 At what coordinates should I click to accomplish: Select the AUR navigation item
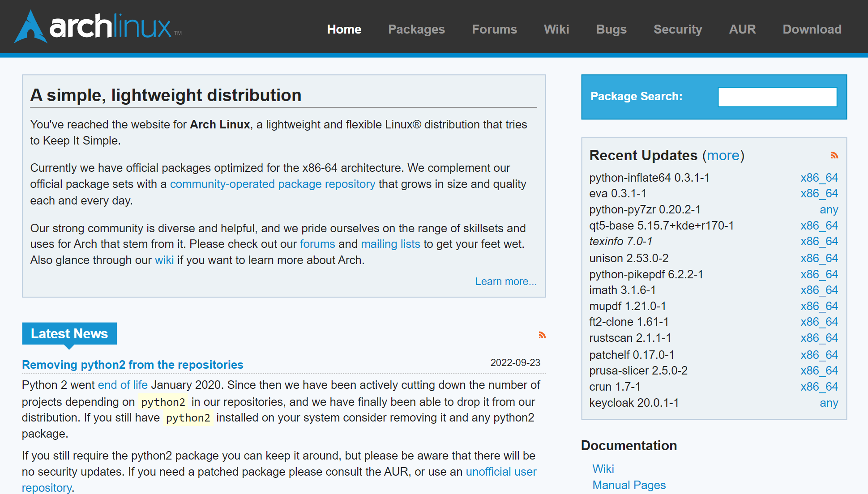pyautogui.click(x=742, y=30)
